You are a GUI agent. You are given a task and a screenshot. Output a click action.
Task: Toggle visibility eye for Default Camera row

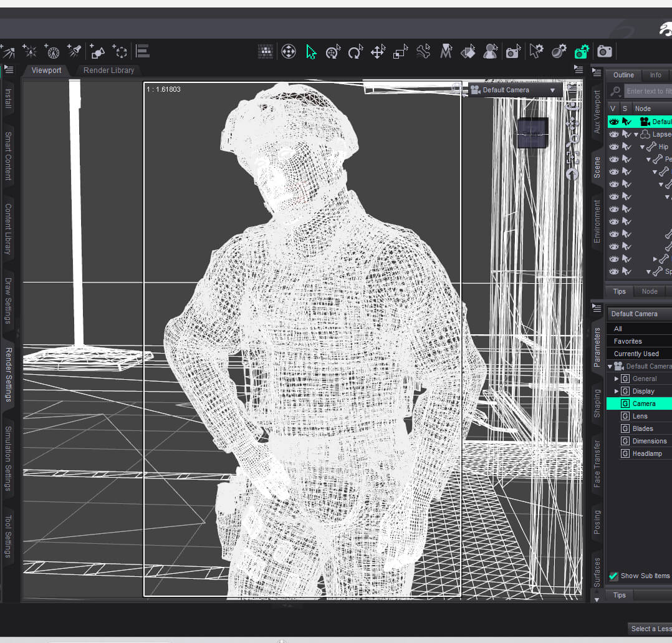click(613, 122)
